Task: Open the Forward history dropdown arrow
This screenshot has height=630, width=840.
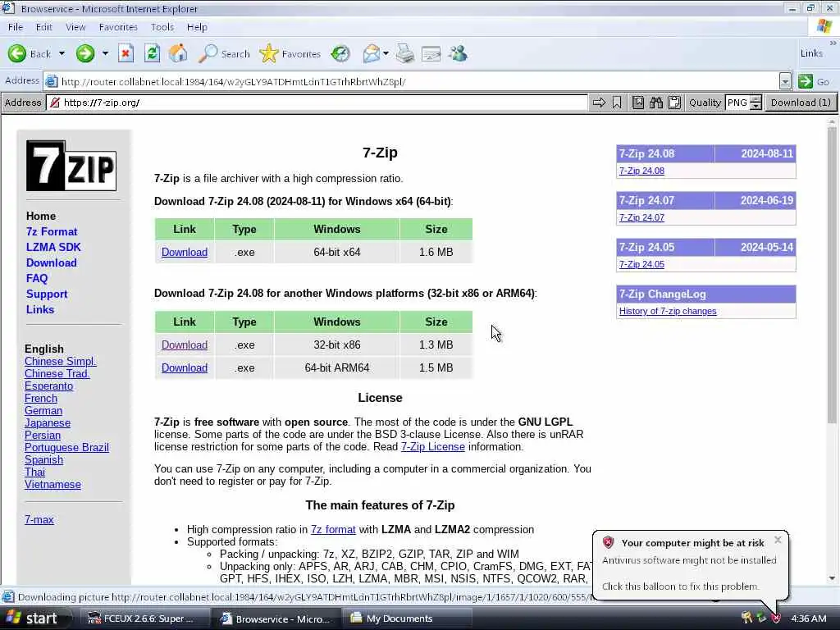Action: (105, 53)
